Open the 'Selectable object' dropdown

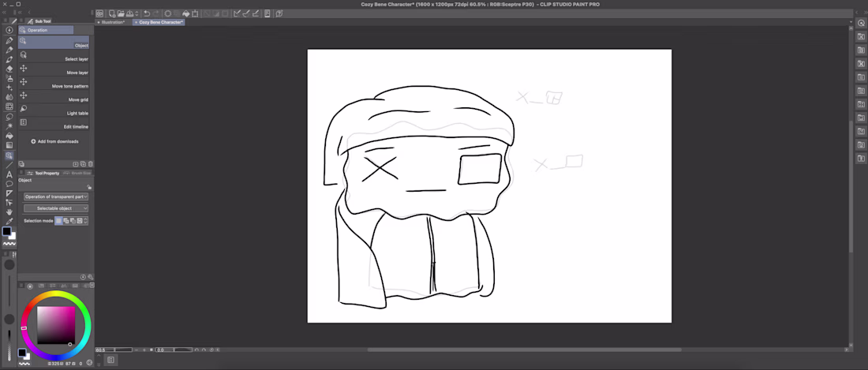click(56, 208)
